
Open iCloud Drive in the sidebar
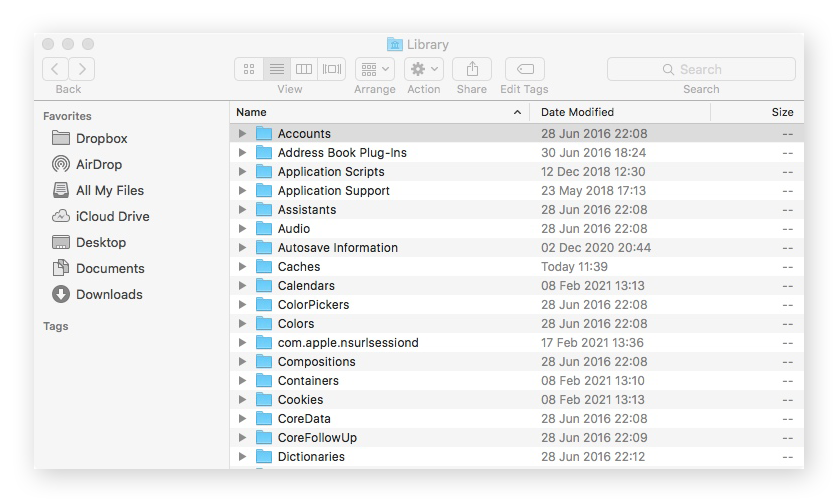[x=101, y=216]
